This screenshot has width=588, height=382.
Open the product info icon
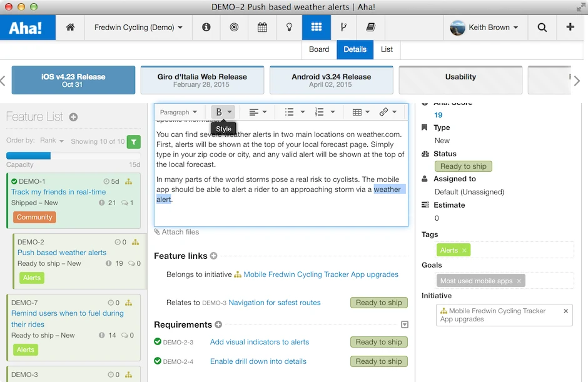click(x=206, y=28)
